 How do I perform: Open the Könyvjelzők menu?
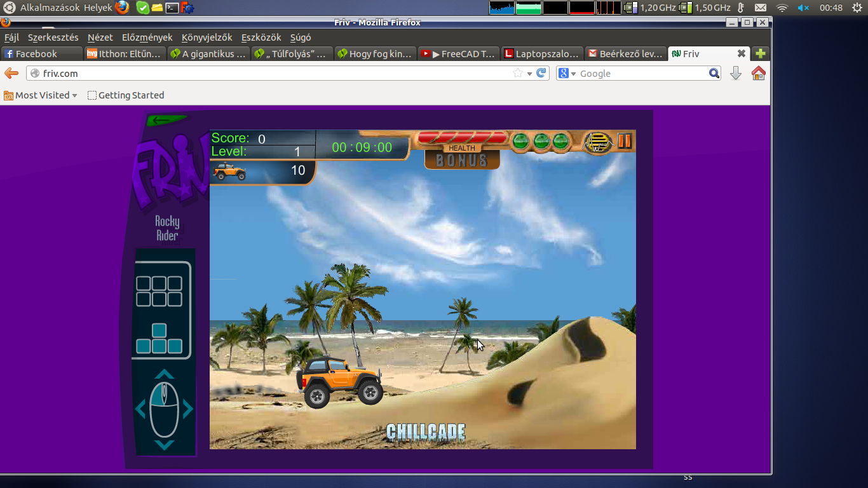point(207,37)
